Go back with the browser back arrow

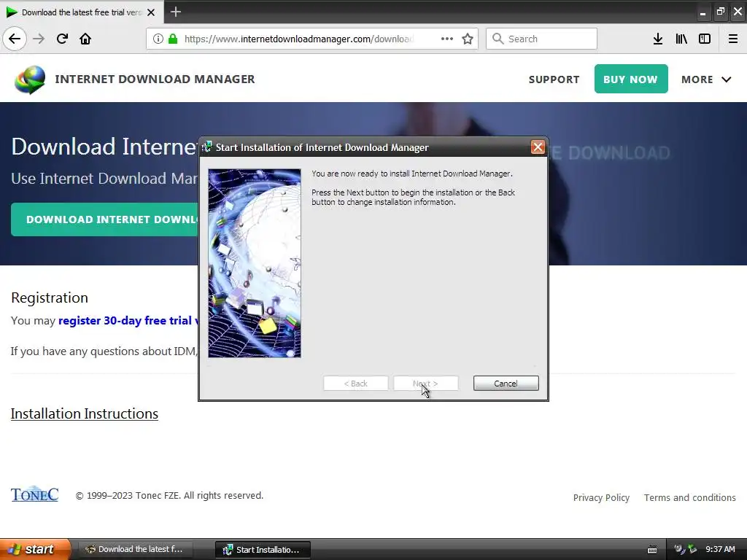click(15, 39)
